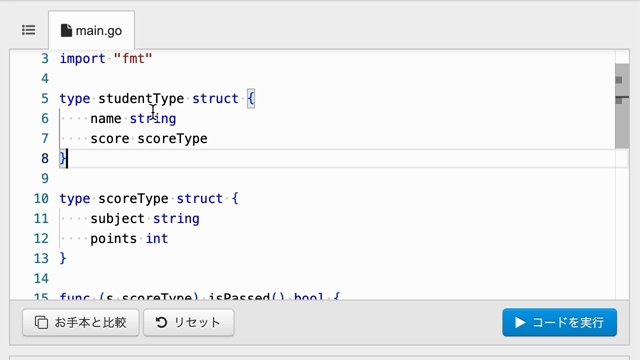640x360 pixels.
Task: Click the main.go file icon
Action: pyautogui.click(x=66, y=31)
